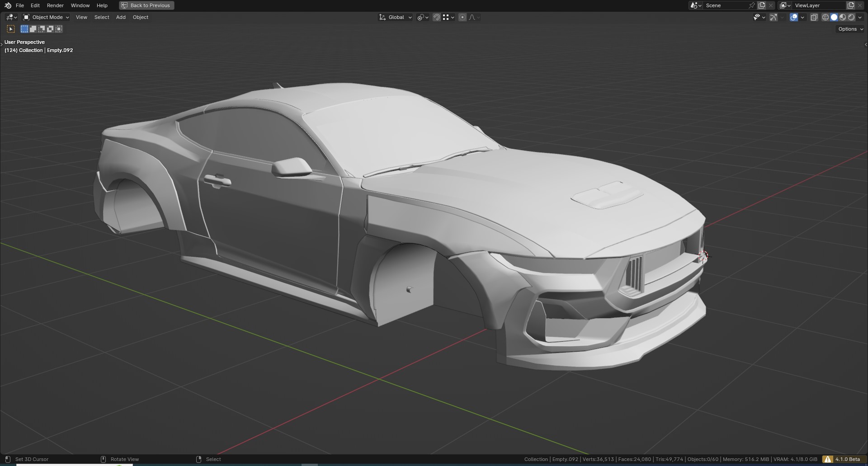Delete the current Scene
Image resolution: width=868 pixels, height=466 pixels.
[771, 5]
